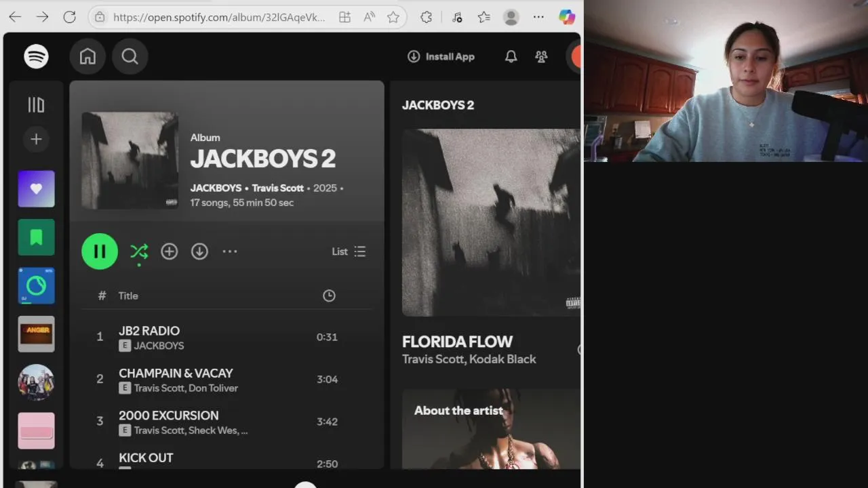Open the round group-photo artist thumbnail

36,382
